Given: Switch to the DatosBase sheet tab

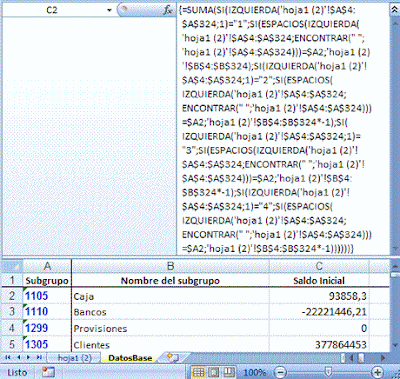Looking at the screenshot, I should 130,358.
